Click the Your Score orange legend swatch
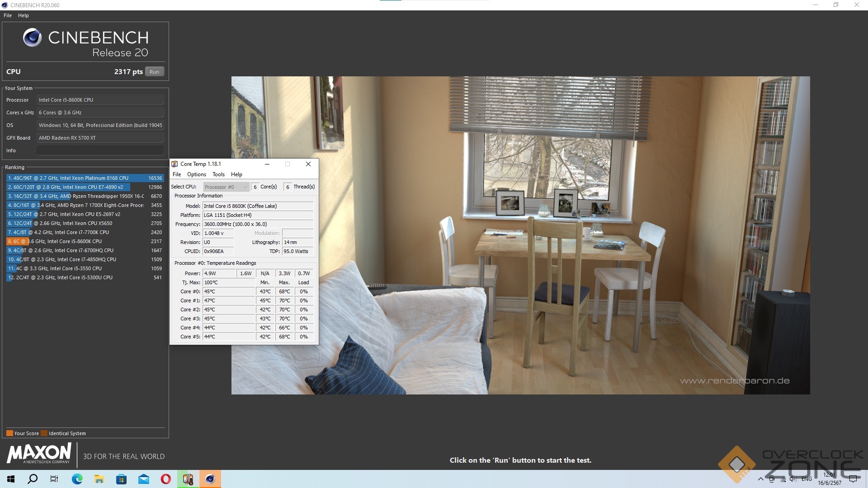Viewport: 868px width, 488px height. tap(9, 433)
